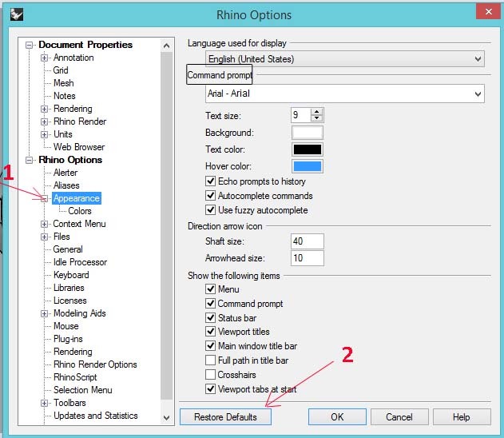Enable the Crosshairs checkbox
Viewport: 504px width, 438px height.
(x=210, y=375)
